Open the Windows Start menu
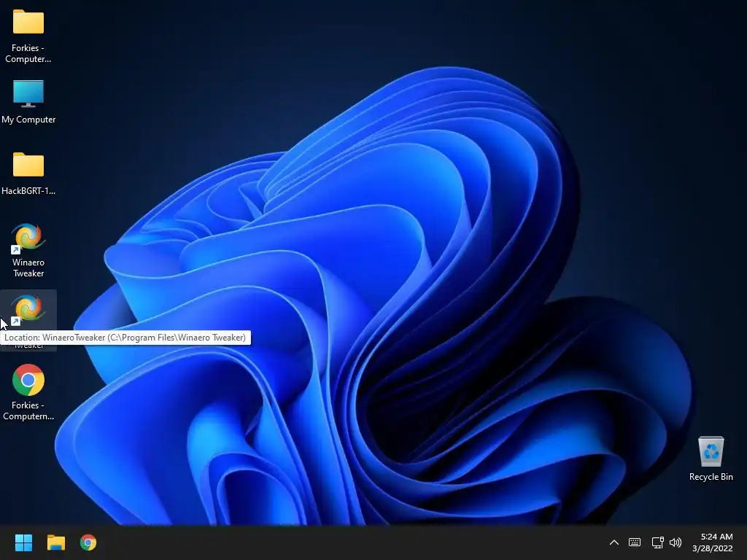Image resolution: width=747 pixels, height=560 pixels. click(x=23, y=542)
